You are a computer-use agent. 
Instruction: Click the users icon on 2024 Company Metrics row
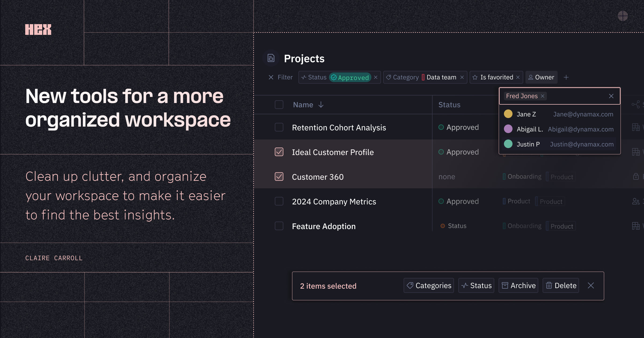click(x=636, y=201)
